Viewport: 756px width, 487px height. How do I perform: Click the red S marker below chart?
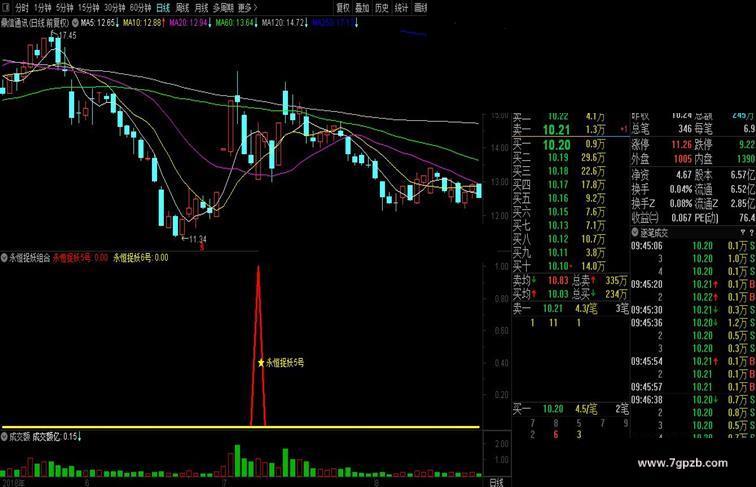click(x=202, y=246)
